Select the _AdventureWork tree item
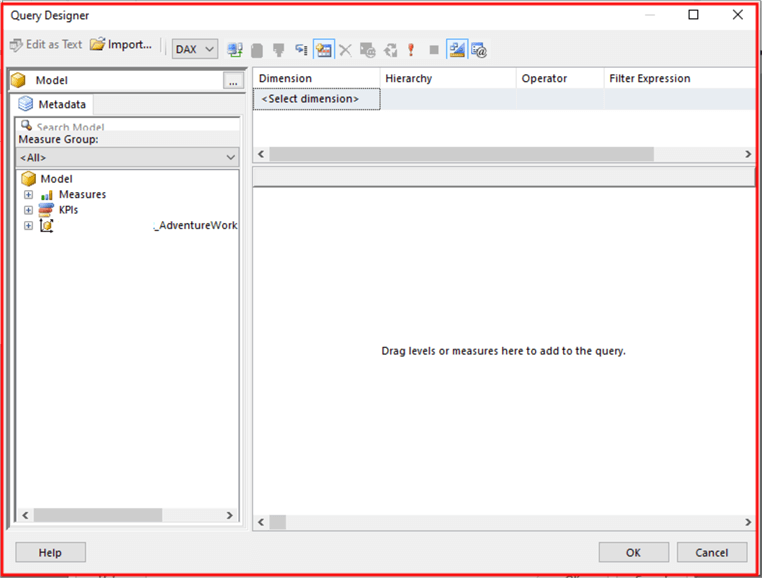This screenshot has height=578, width=762. [x=195, y=226]
